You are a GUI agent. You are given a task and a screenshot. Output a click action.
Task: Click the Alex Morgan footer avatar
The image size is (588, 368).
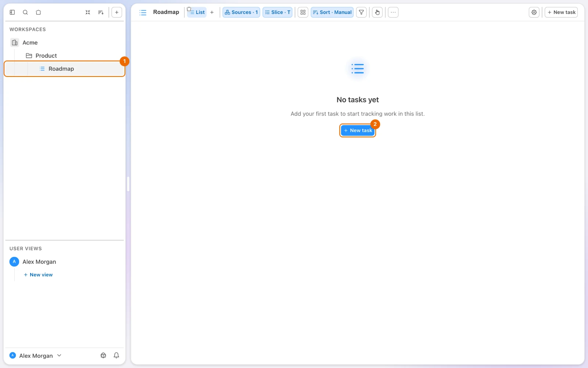12,355
